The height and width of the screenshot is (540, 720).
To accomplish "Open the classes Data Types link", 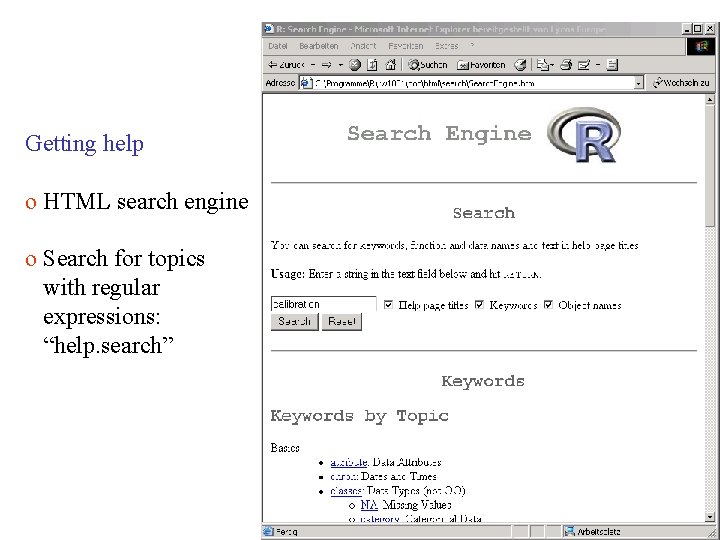I will (x=346, y=491).
